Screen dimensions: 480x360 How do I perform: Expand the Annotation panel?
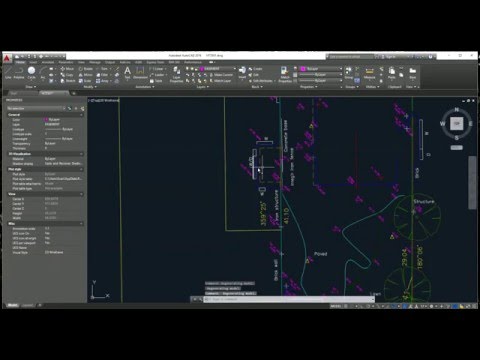click(145, 87)
